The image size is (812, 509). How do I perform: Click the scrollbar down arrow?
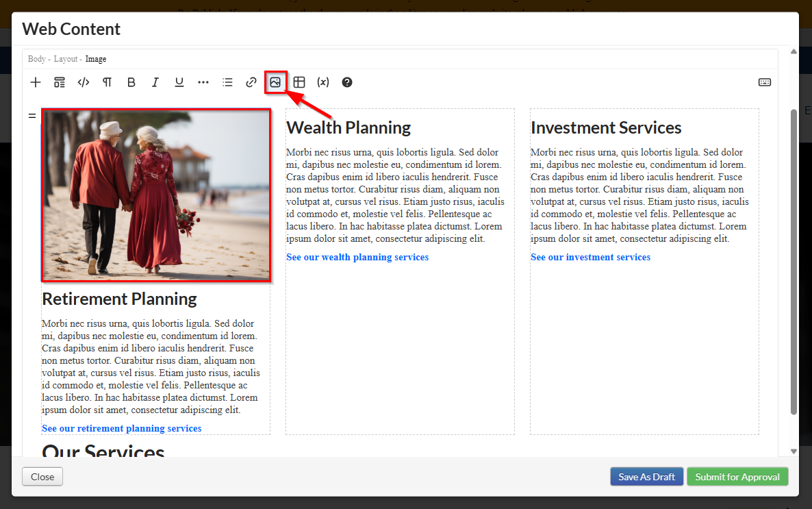794,451
